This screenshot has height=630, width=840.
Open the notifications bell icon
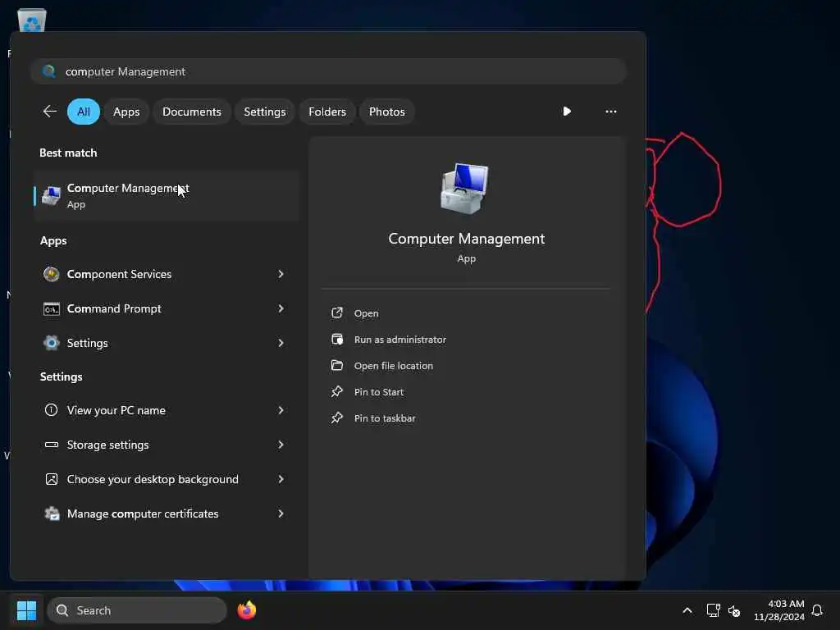pos(817,610)
